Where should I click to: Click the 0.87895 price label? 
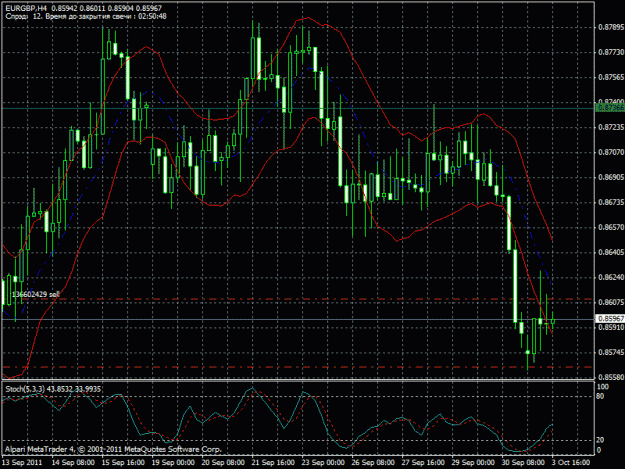tap(611, 27)
